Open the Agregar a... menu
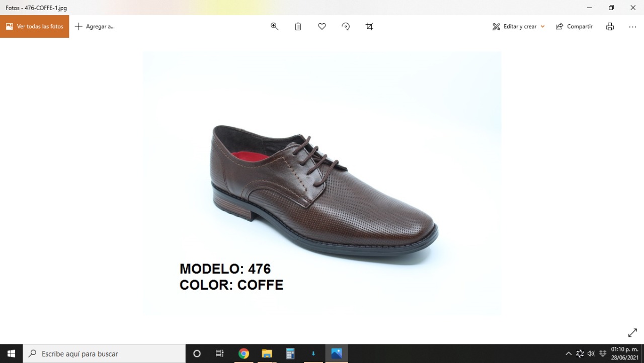The width and height of the screenshot is (644, 363). 95,27
